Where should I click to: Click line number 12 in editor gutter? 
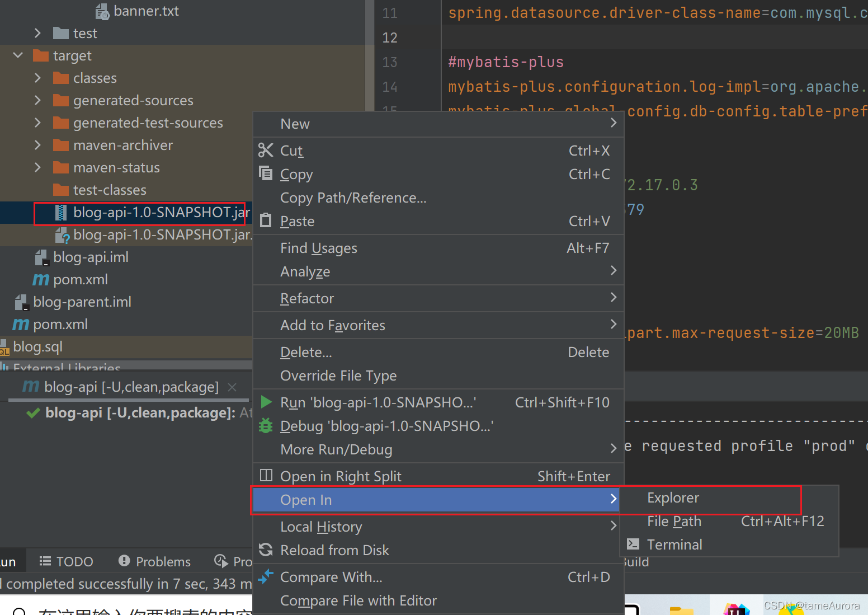pos(390,37)
